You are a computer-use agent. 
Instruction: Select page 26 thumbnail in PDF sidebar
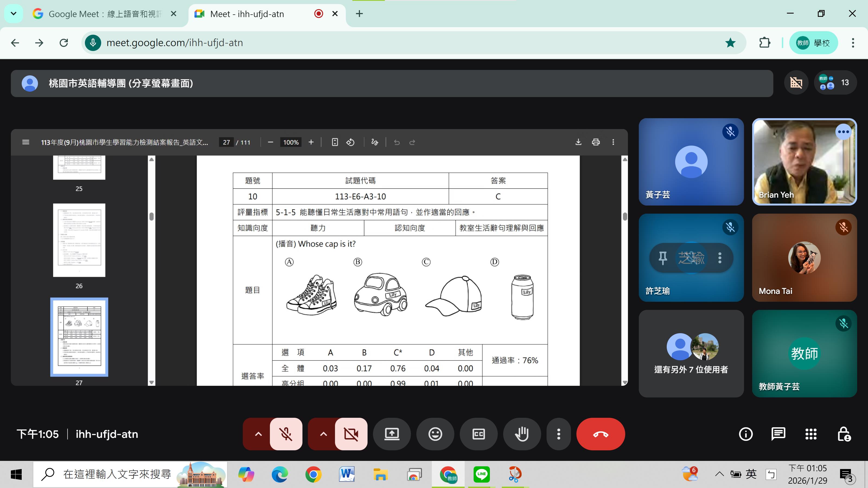pyautogui.click(x=79, y=240)
